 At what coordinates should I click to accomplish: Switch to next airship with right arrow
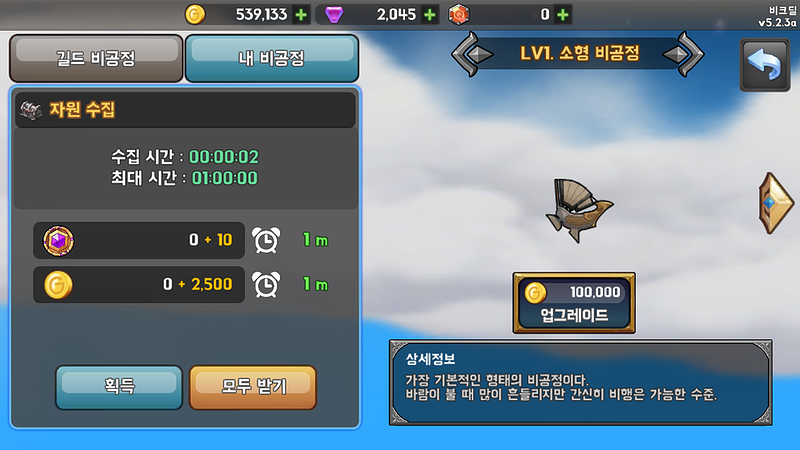pyautogui.click(x=684, y=54)
